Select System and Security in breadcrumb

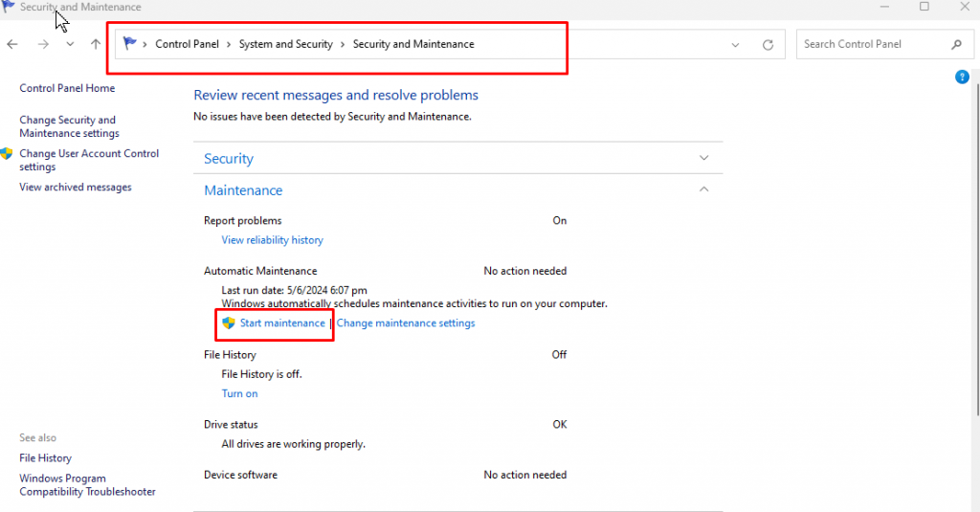tap(285, 44)
